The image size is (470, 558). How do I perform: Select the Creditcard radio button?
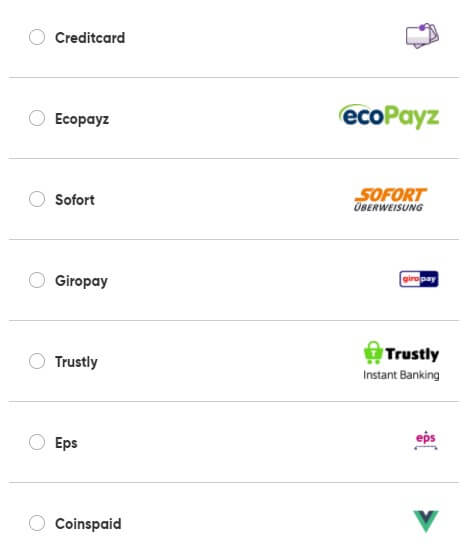pyautogui.click(x=37, y=37)
